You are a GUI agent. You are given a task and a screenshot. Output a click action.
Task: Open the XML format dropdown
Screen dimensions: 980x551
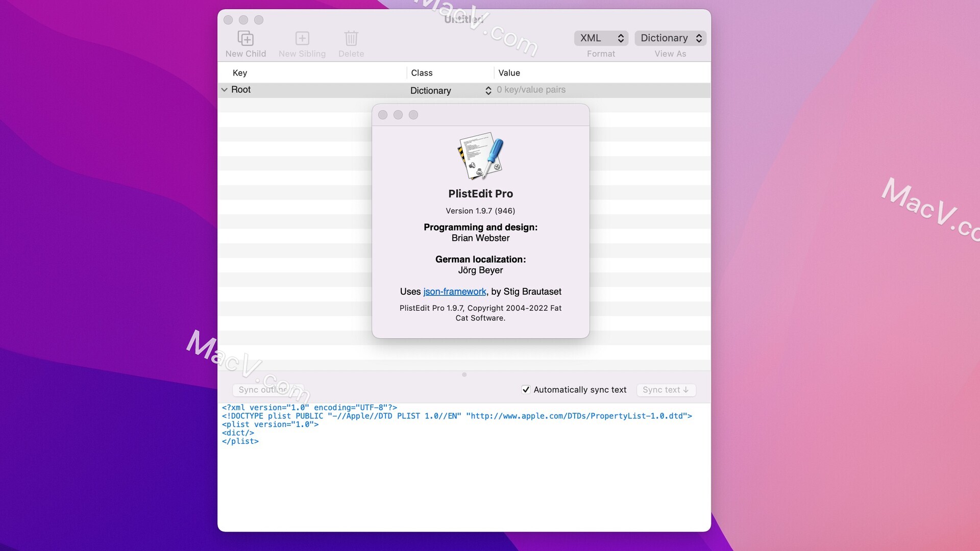tap(601, 38)
